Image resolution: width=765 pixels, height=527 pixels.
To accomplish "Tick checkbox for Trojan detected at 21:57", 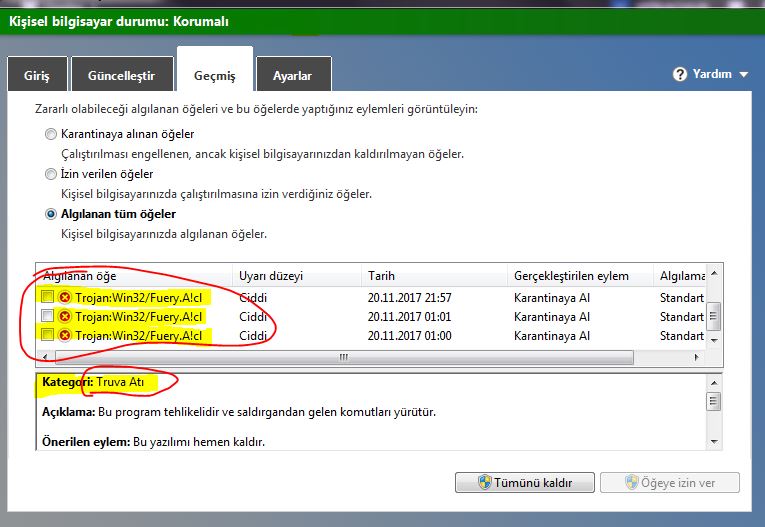I will click(x=47, y=296).
